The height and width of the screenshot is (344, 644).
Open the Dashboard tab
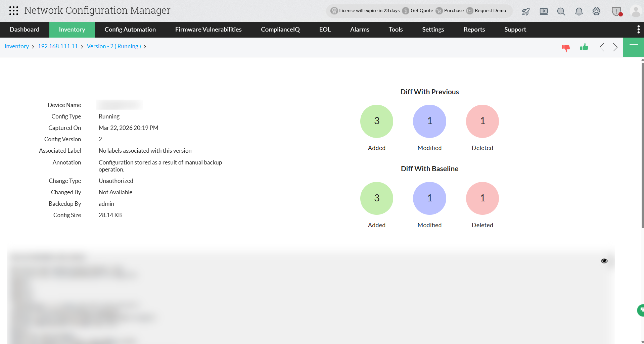pyautogui.click(x=25, y=30)
